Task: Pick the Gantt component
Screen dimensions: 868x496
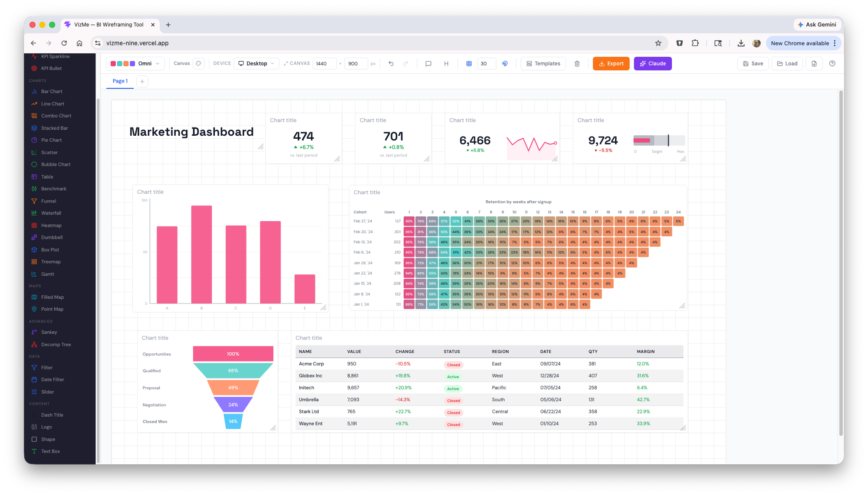Action: point(47,274)
